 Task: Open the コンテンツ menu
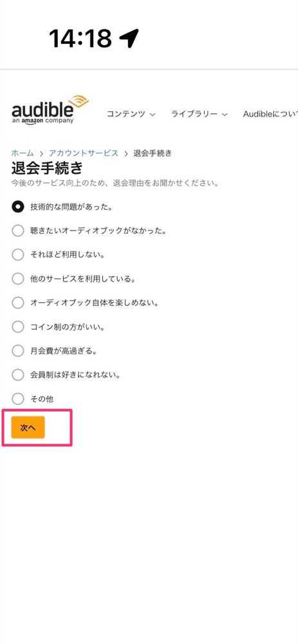pyautogui.click(x=131, y=114)
